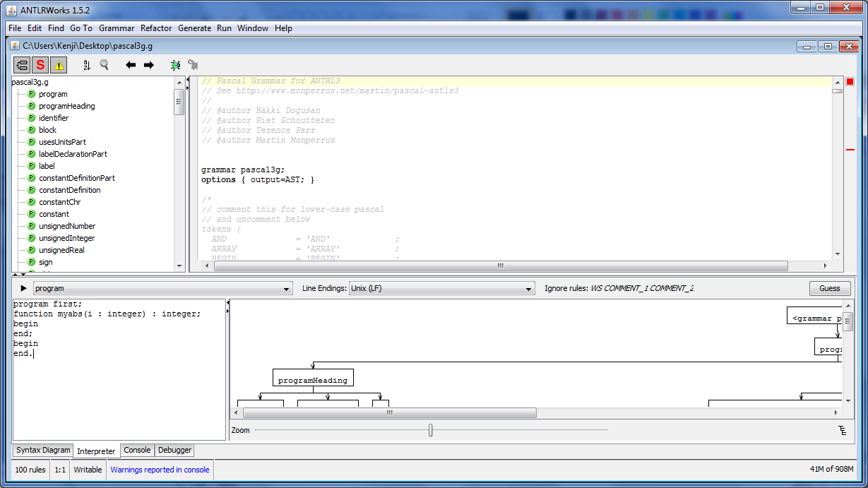Open the Grammar menu
Image resolution: width=868 pixels, height=488 pixels.
117,28
